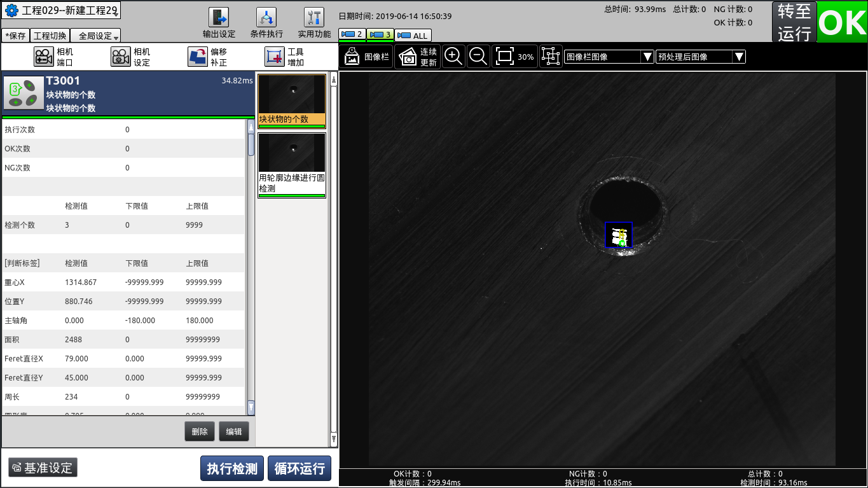Switch to camera 3 tab
Screen dimensions: 868x488
[x=380, y=34]
